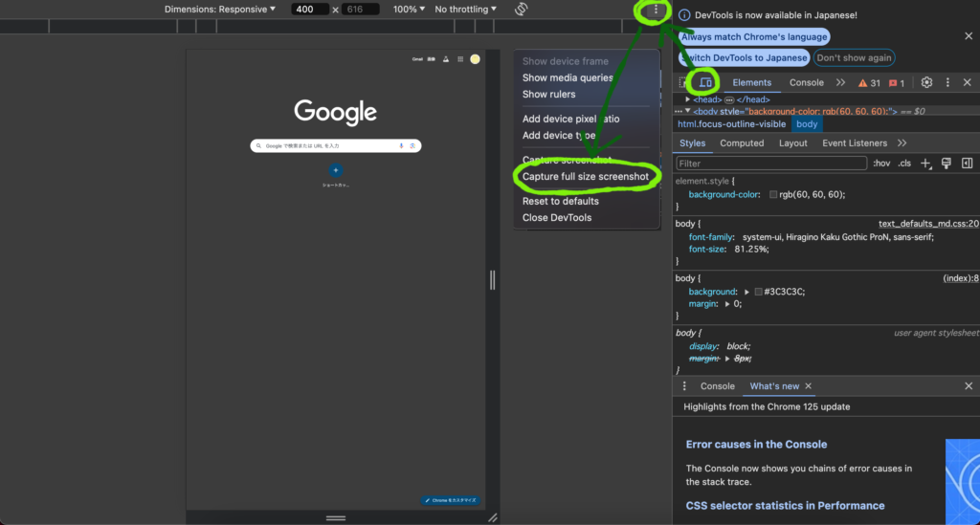
Task: Open text_defaults_md.css:20 source link
Action: coord(928,224)
